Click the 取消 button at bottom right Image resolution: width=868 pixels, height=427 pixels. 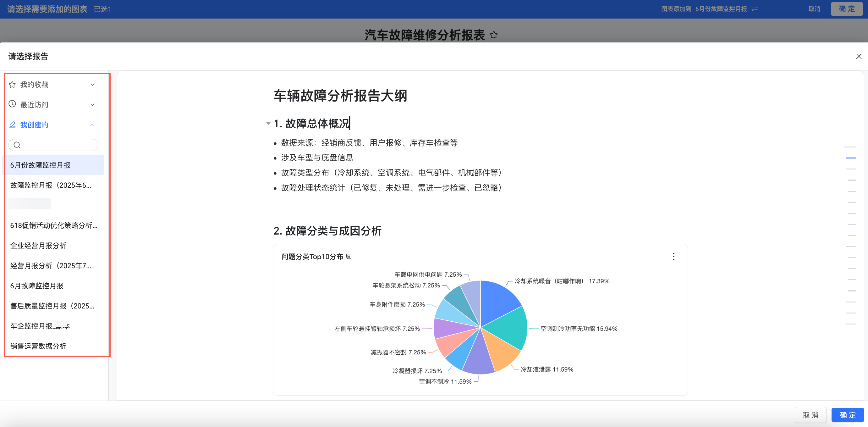810,415
